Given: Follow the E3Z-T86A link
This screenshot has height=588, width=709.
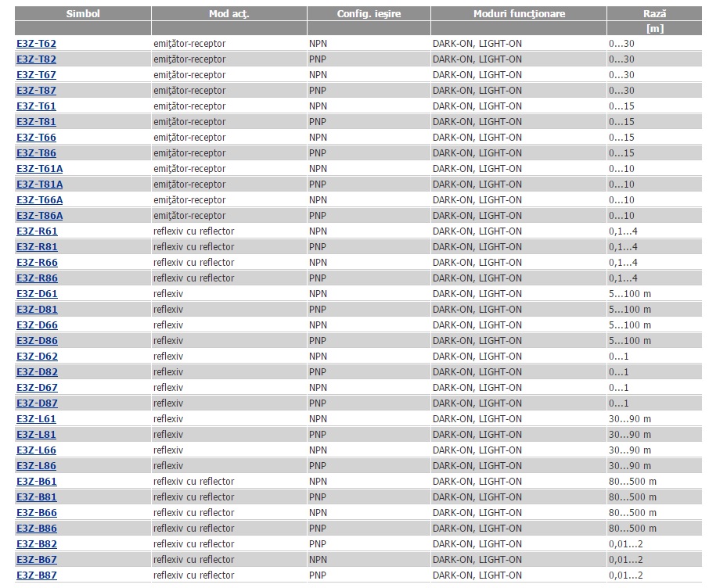Looking at the screenshot, I should [x=40, y=216].
